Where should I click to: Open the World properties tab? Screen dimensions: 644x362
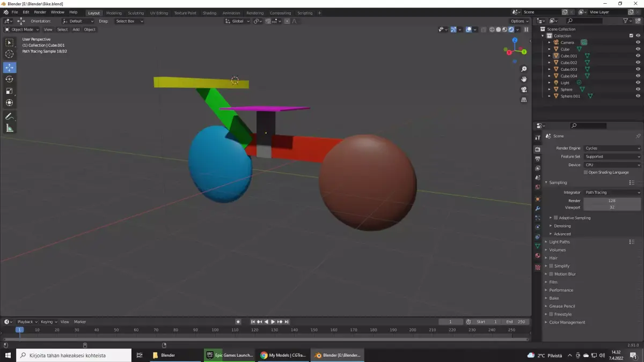click(537, 187)
